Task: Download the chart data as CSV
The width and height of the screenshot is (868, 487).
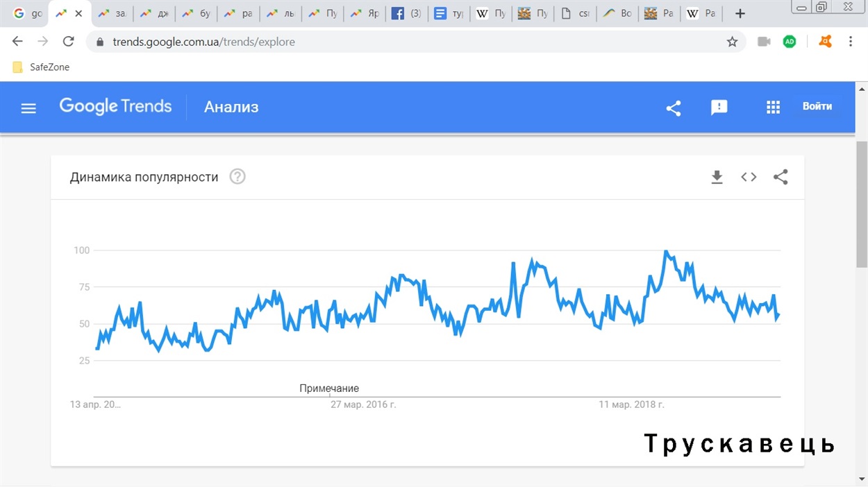Action: 717,178
